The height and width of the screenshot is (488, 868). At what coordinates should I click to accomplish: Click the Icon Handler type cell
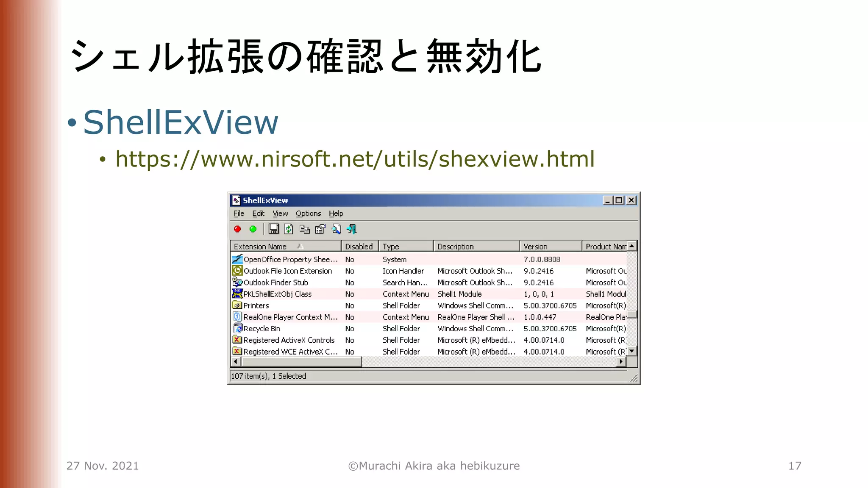pos(403,271)
